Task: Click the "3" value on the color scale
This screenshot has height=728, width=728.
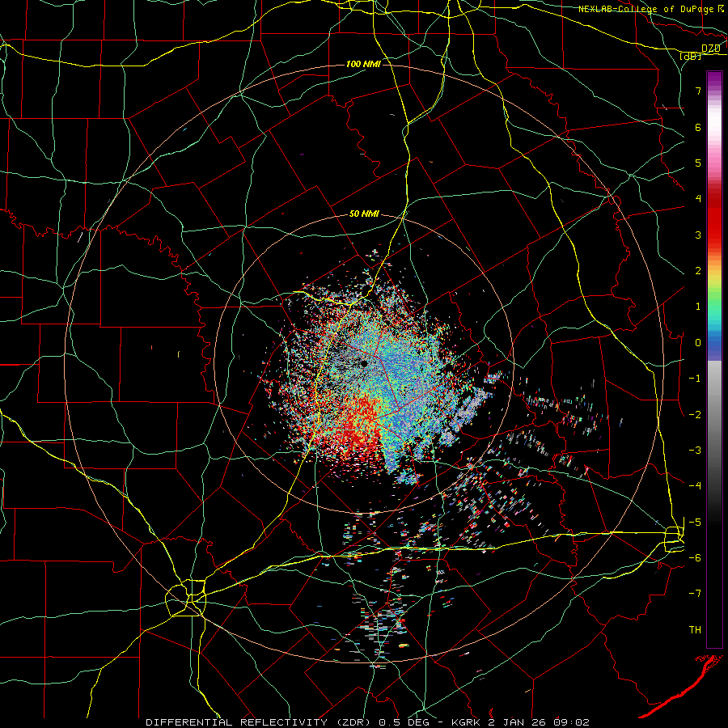Action: click(x=698, y=235)
